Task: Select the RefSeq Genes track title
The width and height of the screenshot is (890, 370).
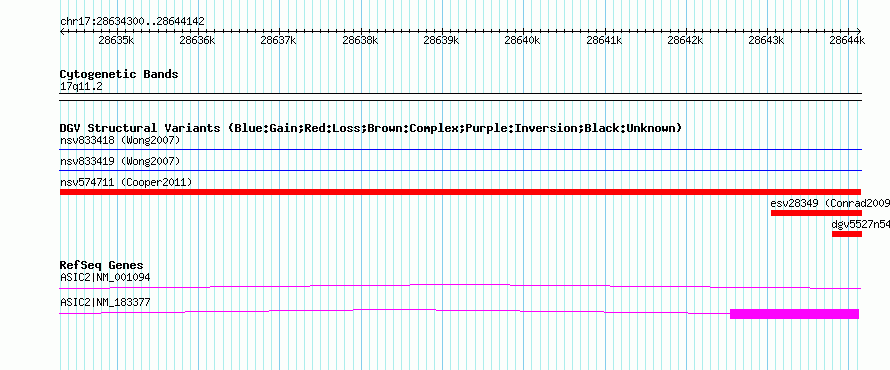Action: [x=102, y=265]
